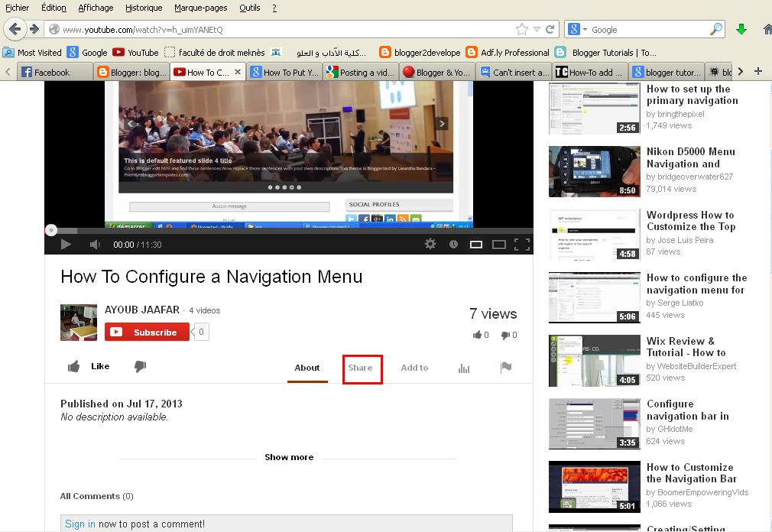This screenshot has width=772, height=532.
Task: Open Configure navigation bar in video title
Action: coord(687,410)
